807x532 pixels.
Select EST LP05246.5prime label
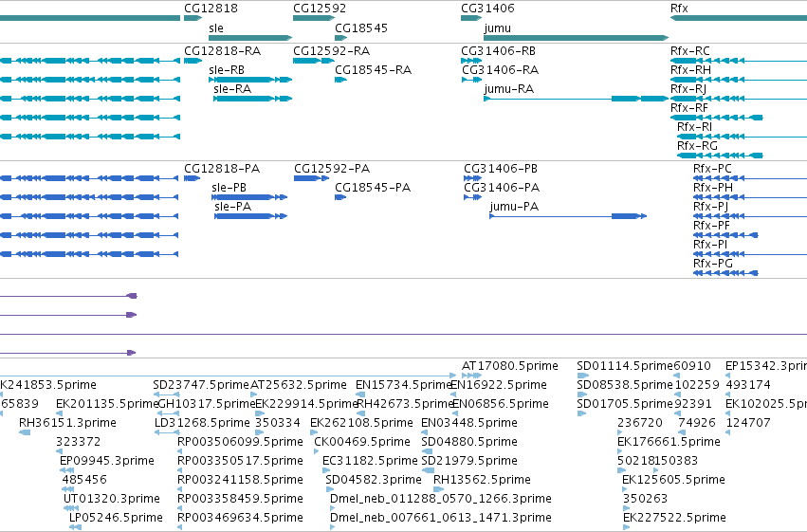116,518
